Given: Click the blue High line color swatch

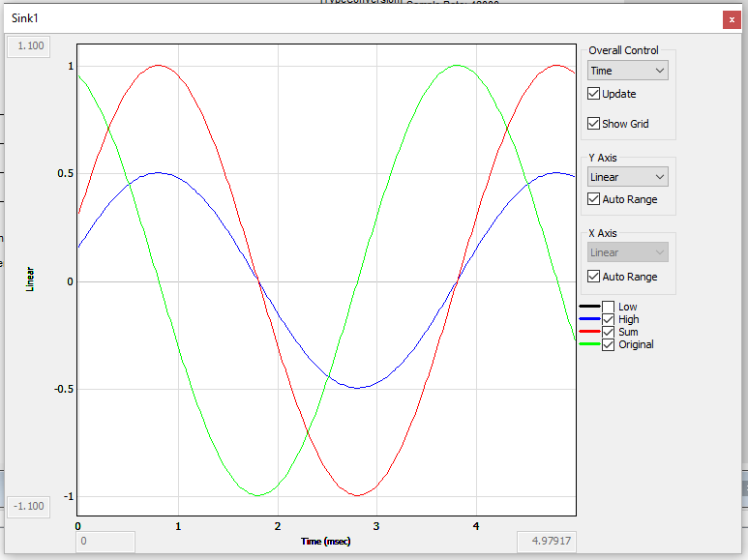Looking at the screenshot, I should pos(589,319).
